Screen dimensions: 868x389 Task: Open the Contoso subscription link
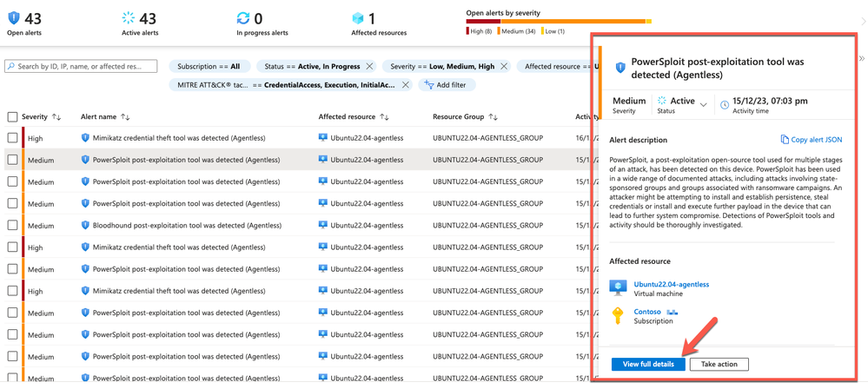coord(646,312)
